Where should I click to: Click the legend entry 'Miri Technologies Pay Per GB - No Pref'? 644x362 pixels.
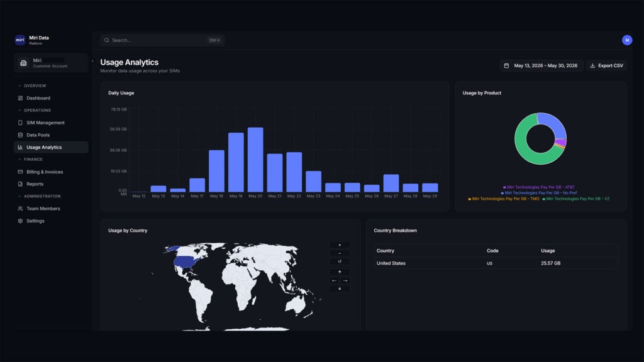[x=539, y=193]
